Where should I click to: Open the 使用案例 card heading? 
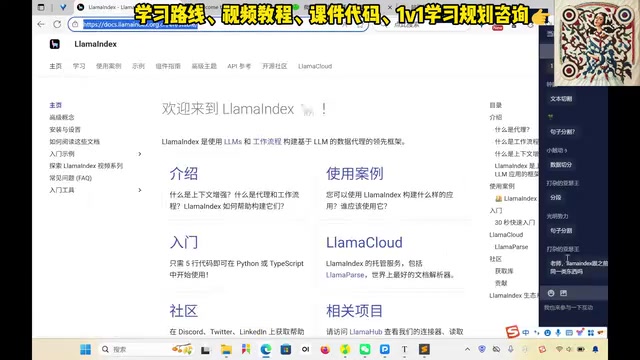(x=354, y=173)
